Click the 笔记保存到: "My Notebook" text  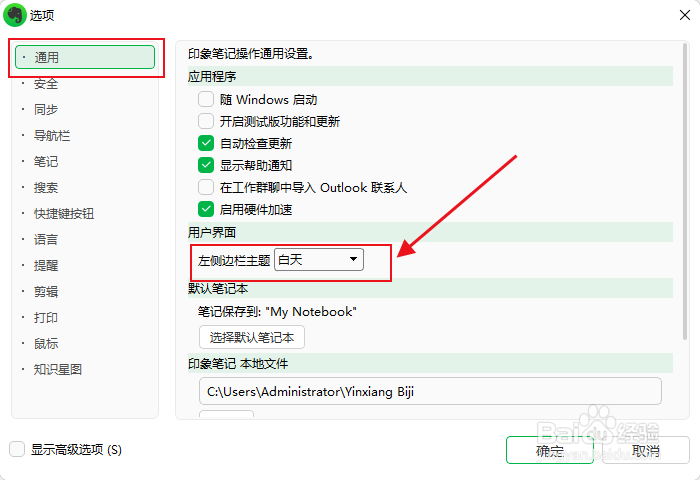click(277, 312)
